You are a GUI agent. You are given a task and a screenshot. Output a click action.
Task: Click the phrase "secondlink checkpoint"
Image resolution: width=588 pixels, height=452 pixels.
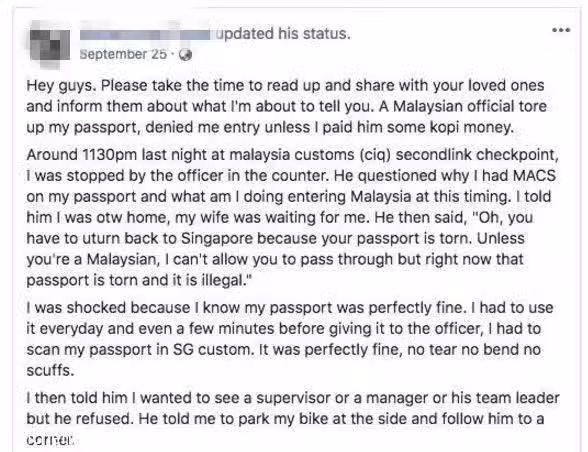click(x=477, y=155)
